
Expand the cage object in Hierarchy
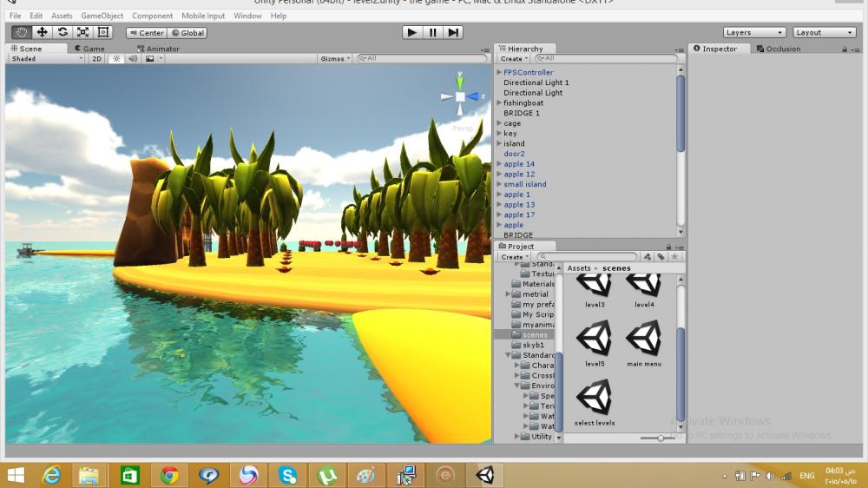[499, 123]
